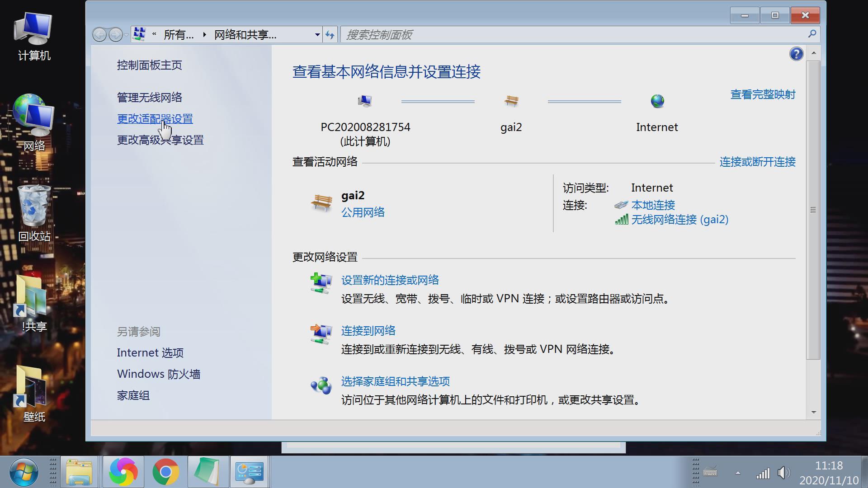This screenshot has width=868, height=488.
Task: Click the PC202008281754 computer icon in network map
Action: (x=365, y=100)
